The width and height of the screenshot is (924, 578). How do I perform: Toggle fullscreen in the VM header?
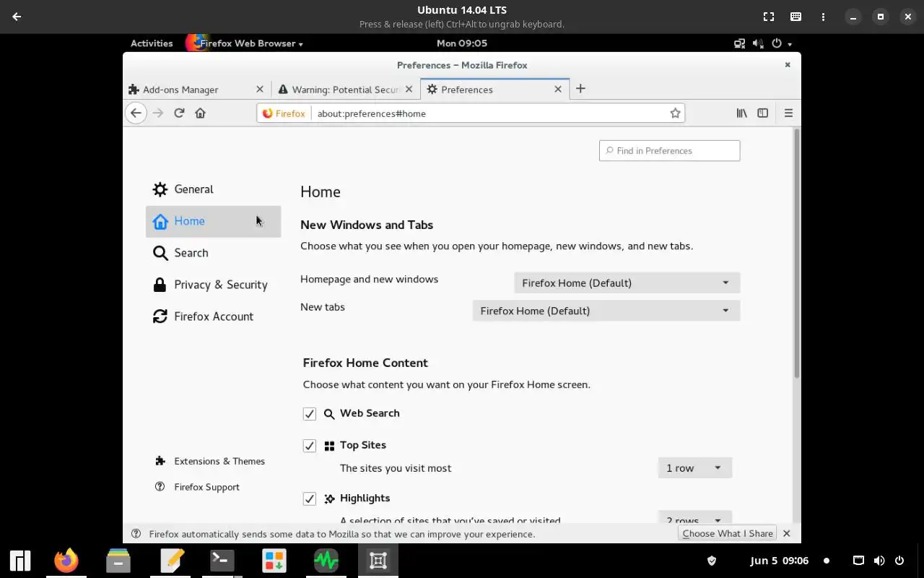[769, 17]
